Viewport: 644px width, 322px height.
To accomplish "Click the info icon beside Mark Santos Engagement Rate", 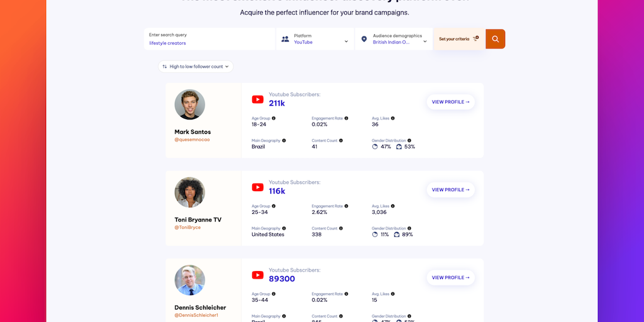I will tap(347, 118).
